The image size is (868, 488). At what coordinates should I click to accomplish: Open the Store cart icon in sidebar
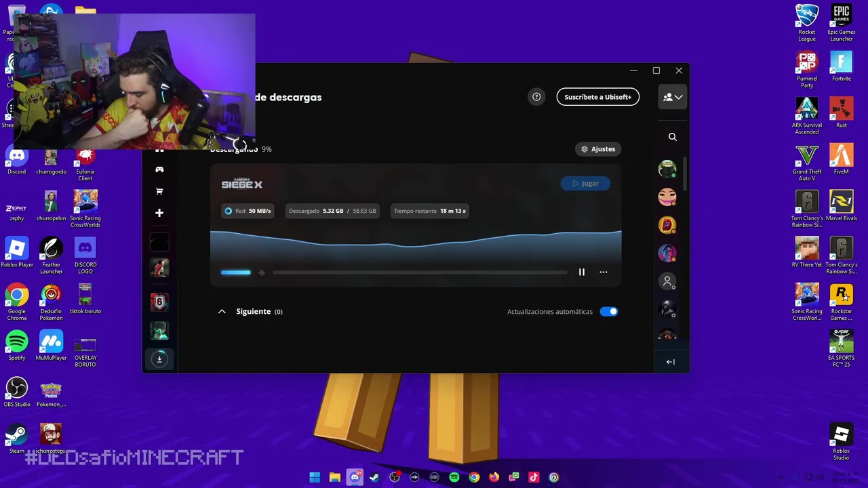point(159,191)
